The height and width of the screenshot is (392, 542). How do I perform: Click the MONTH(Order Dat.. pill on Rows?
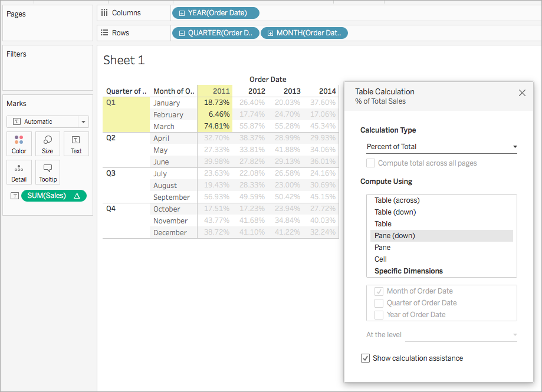[304, 33]
